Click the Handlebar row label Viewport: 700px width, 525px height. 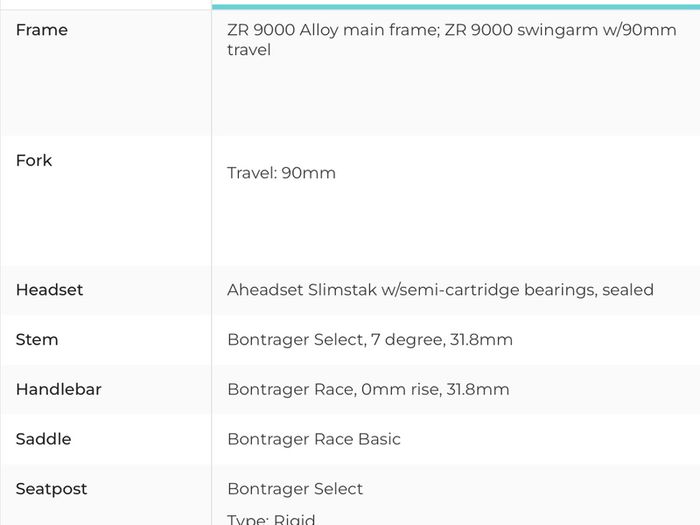click(x=58, y=389)
